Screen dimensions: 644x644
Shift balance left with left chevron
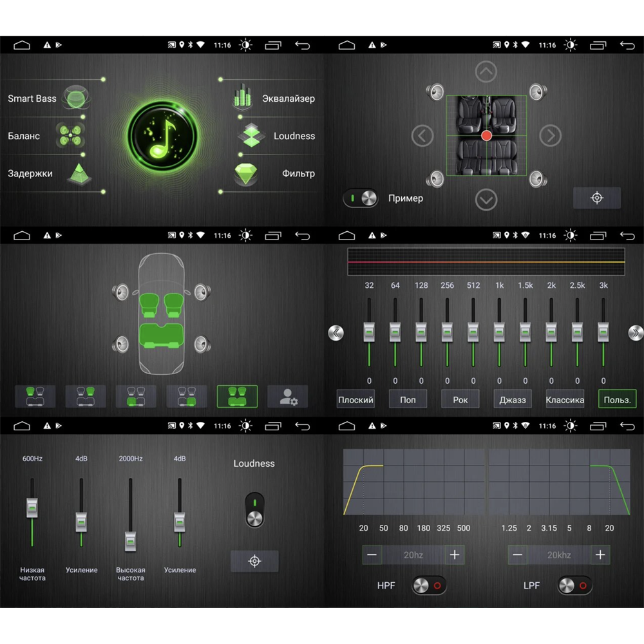[x=422, y=135]
